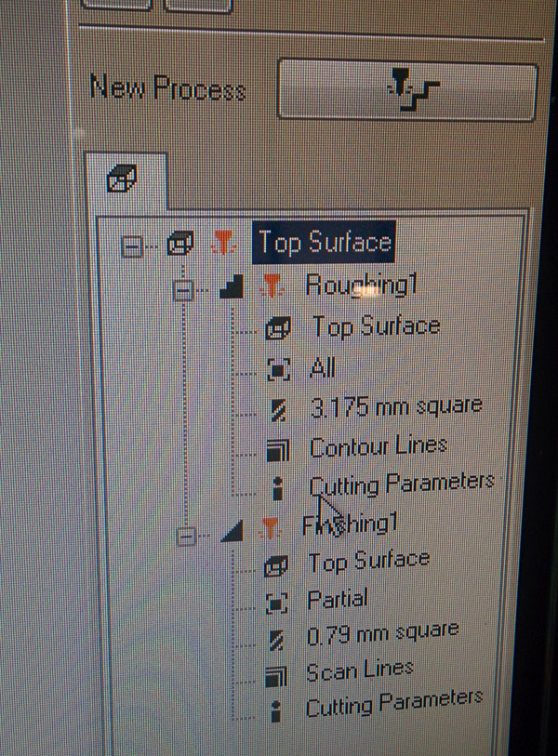558x756 pixels.
Task: Collapse the Finishing1 process node
Action: click(186, 536)
